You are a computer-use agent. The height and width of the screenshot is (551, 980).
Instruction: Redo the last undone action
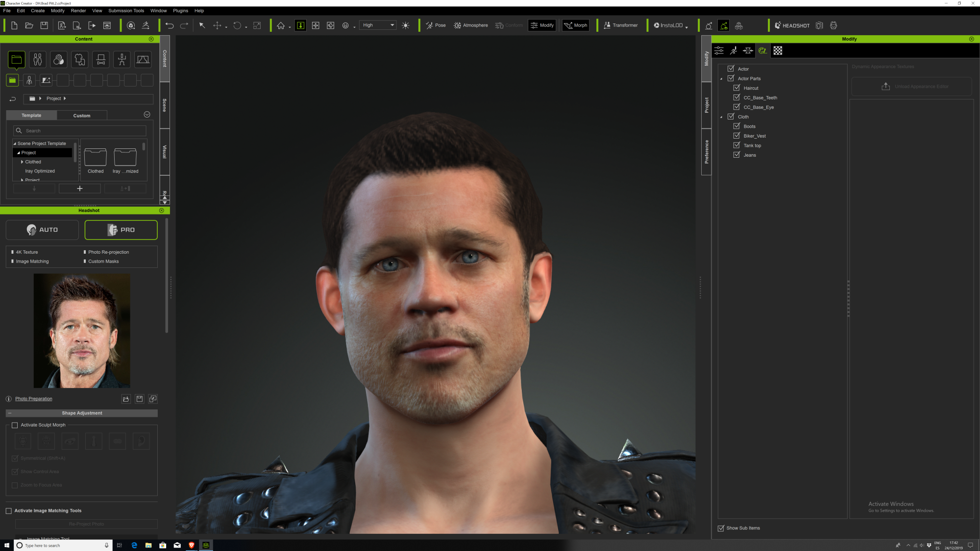(x=184, y=25)
